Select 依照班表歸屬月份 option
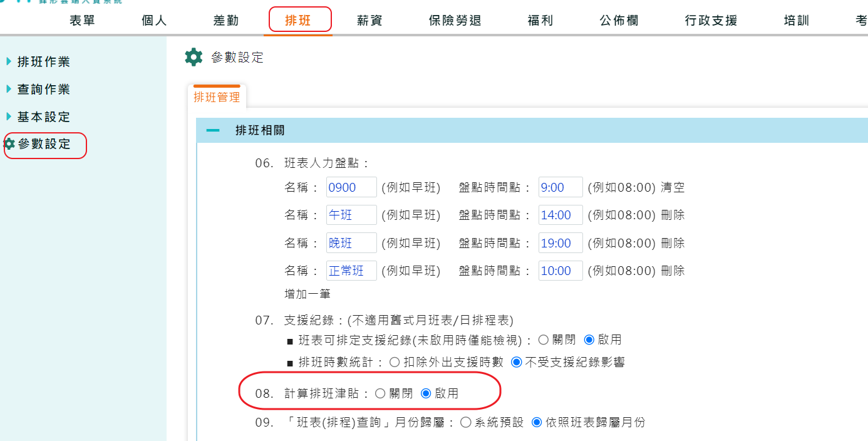This screenshot has height=441, width=868. tap(536, 422)
